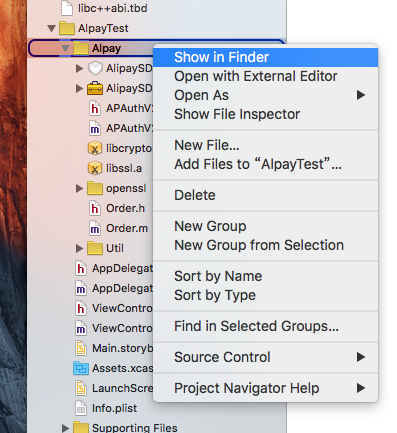Choose Find in Selected Groups...
Viewport: 397px width, 433px height.
265,326
